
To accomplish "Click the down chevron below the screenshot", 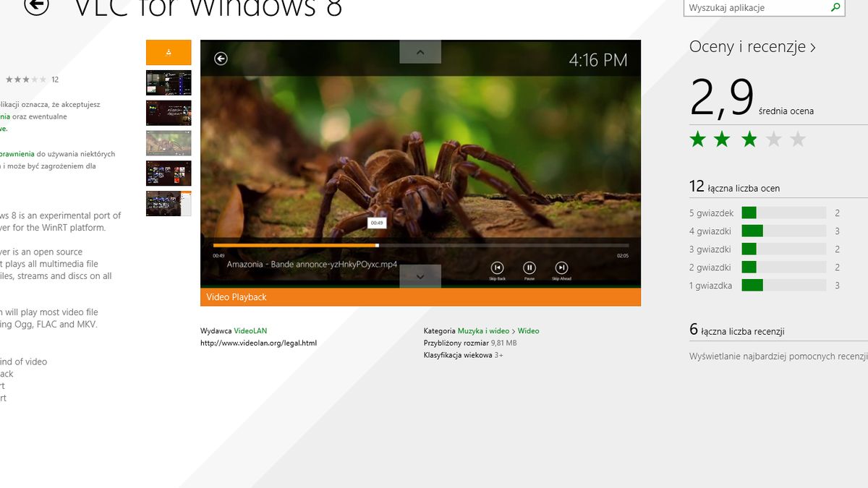I will point(420,276).
